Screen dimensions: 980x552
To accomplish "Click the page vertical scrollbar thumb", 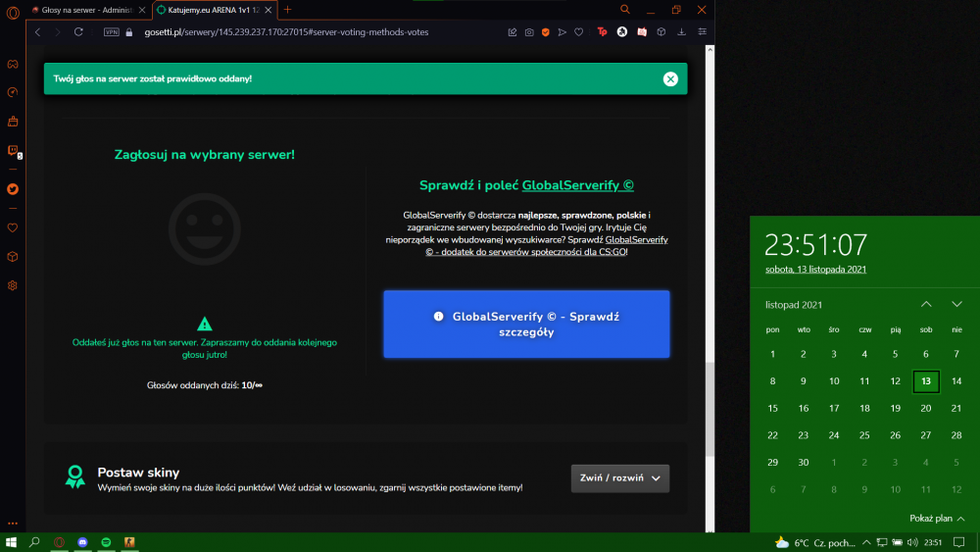I will (710, 409).
